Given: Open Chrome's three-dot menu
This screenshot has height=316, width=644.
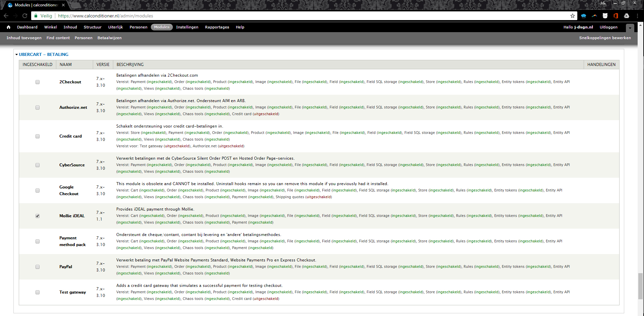Looking at the screenshot, I should coord(638,16).
